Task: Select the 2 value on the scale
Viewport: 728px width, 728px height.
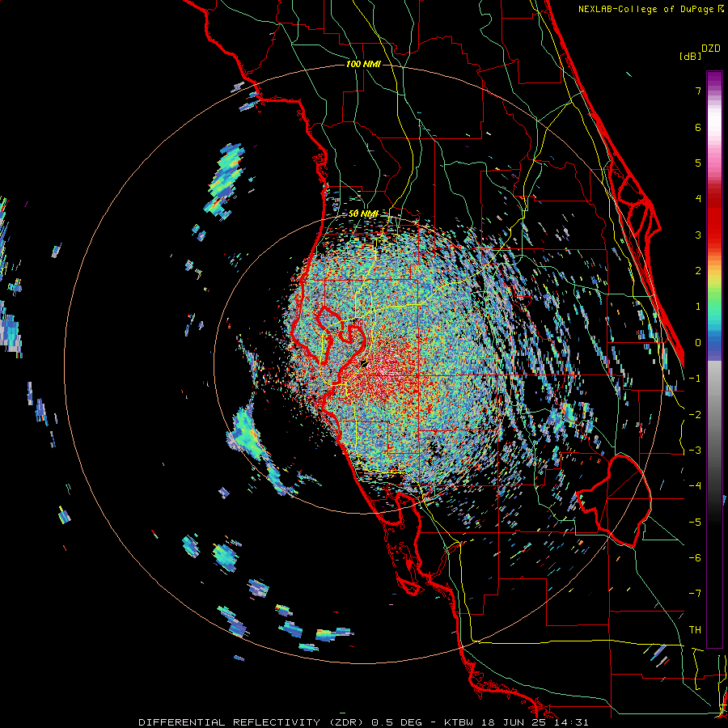Action: [x=698, y=271]
